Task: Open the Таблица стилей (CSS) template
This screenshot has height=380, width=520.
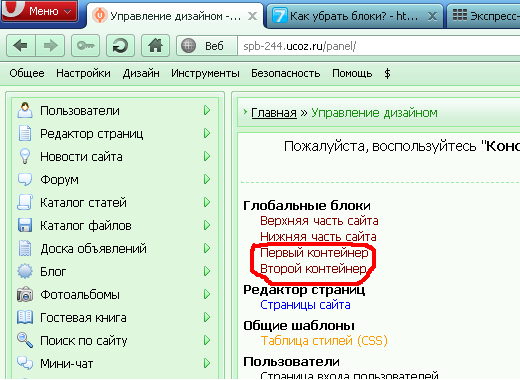Action: coord(324,341)
